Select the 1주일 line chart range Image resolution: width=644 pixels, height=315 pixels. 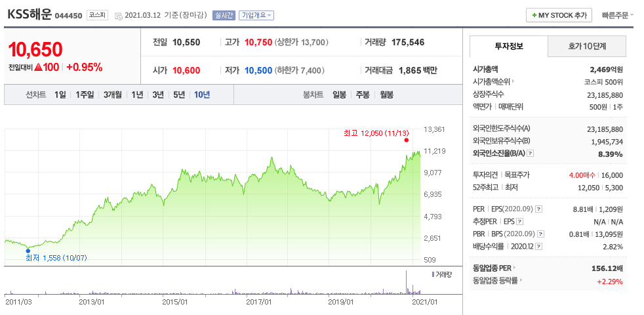(x=85, y=95)
